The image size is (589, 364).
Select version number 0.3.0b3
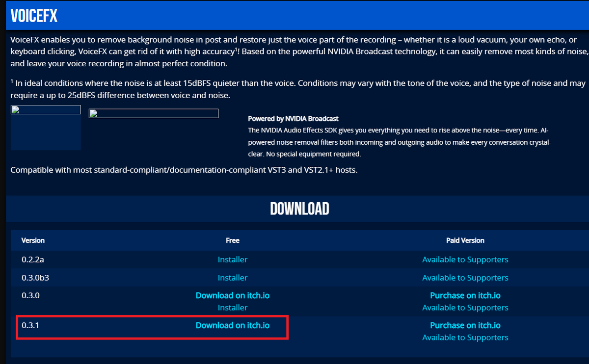[x=35, y=277]
